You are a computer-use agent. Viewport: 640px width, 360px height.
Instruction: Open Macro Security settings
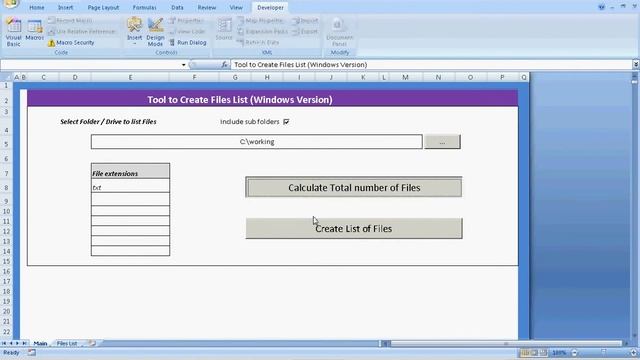pos(71,42)
